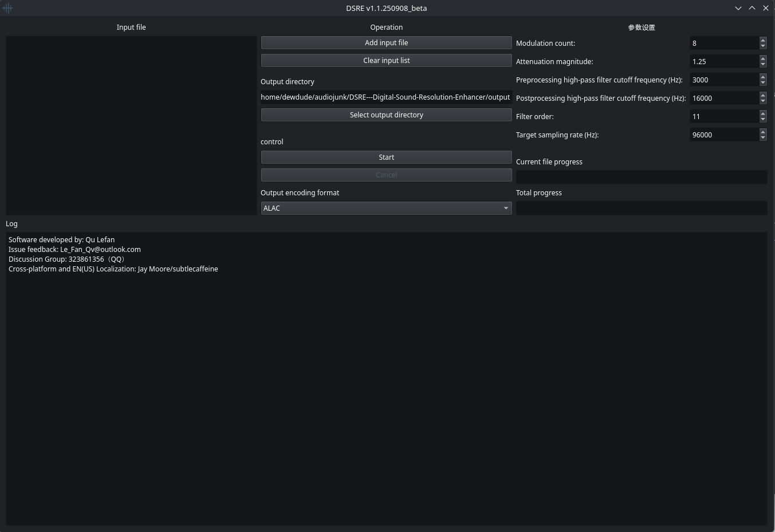775x532 pixels.
Task: Click the output directory path field
Action: pyautogui.click(x=386, y=97)
